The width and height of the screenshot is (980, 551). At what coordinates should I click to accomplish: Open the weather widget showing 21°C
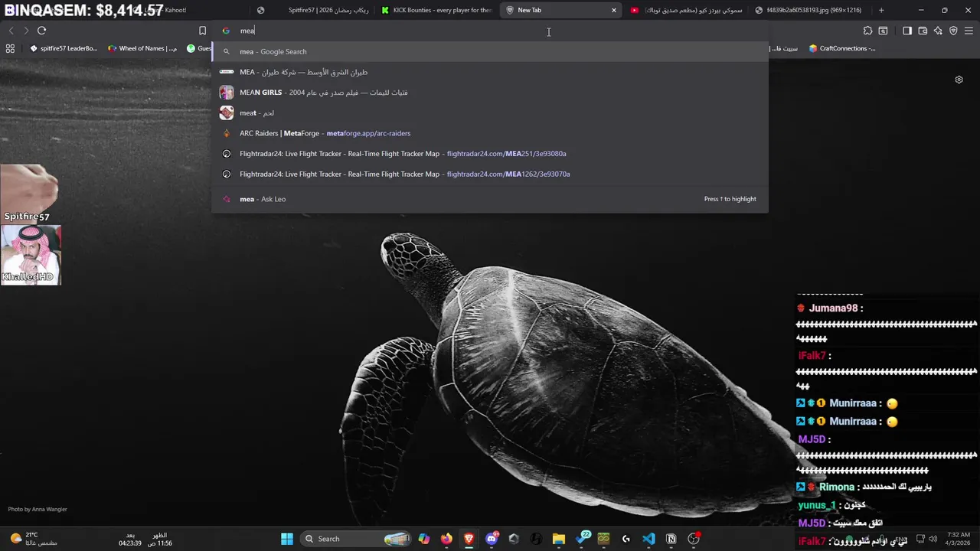[x=34, y=539]
